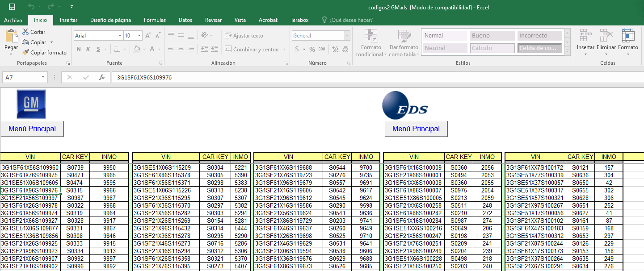The height and width of the screenshot is (271, 644).
Task: Open the Diseño de página tab
Action: tap(110, 20)
